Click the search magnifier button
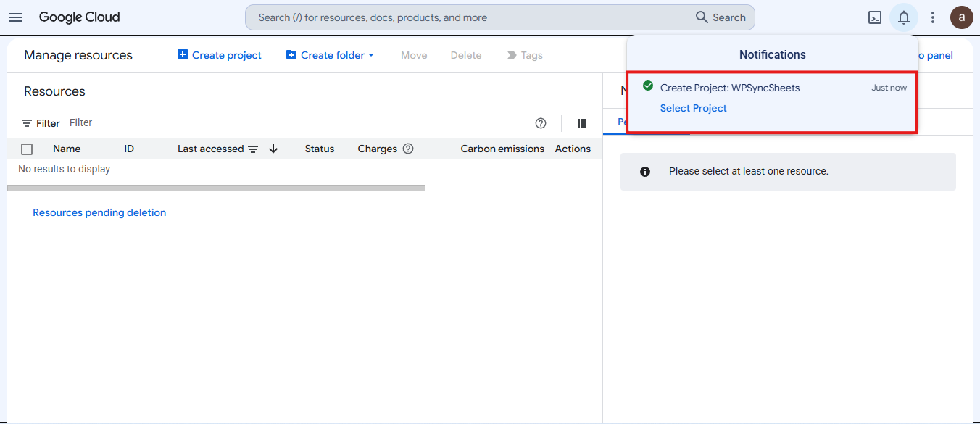This screenshot has height=424, width=980. [721, 17]
